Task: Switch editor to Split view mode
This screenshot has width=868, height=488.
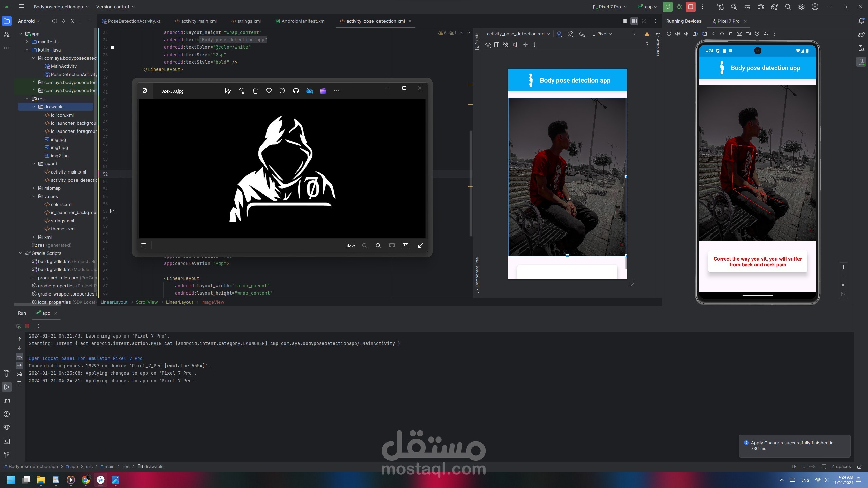Action: click(634, 21)
